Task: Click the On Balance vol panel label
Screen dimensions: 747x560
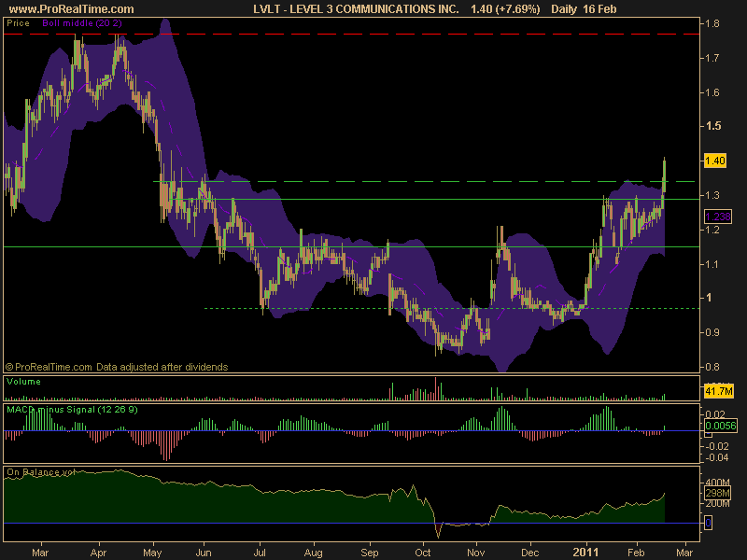Action: pyautogui.click(x=41, y=472)
